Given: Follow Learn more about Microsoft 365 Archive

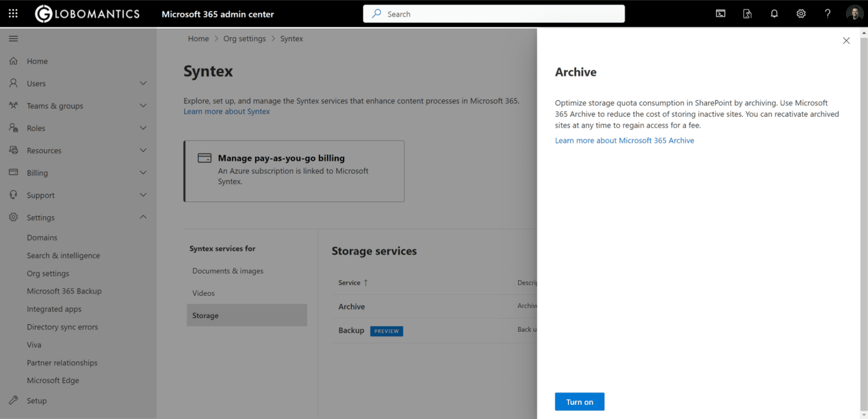Looking at the screenshot, I should coord(624,140).
